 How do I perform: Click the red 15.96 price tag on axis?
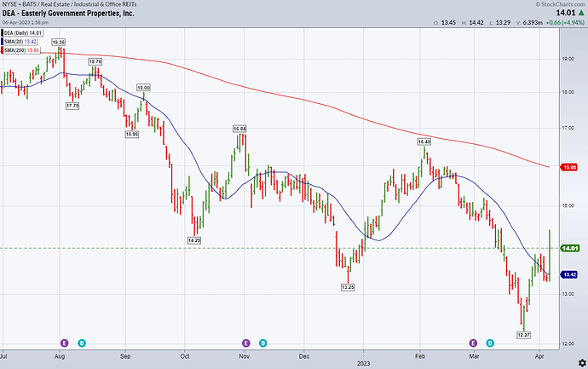pos(569,167)
